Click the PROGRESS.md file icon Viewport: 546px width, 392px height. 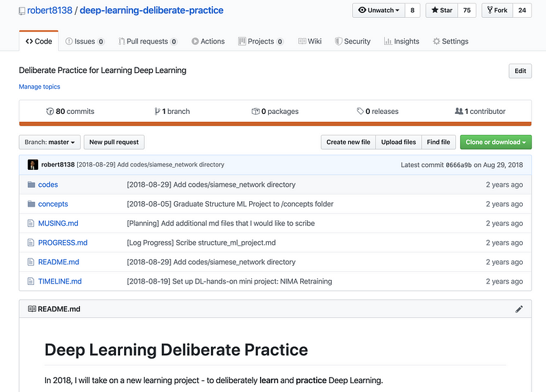(x=31, y=243)
